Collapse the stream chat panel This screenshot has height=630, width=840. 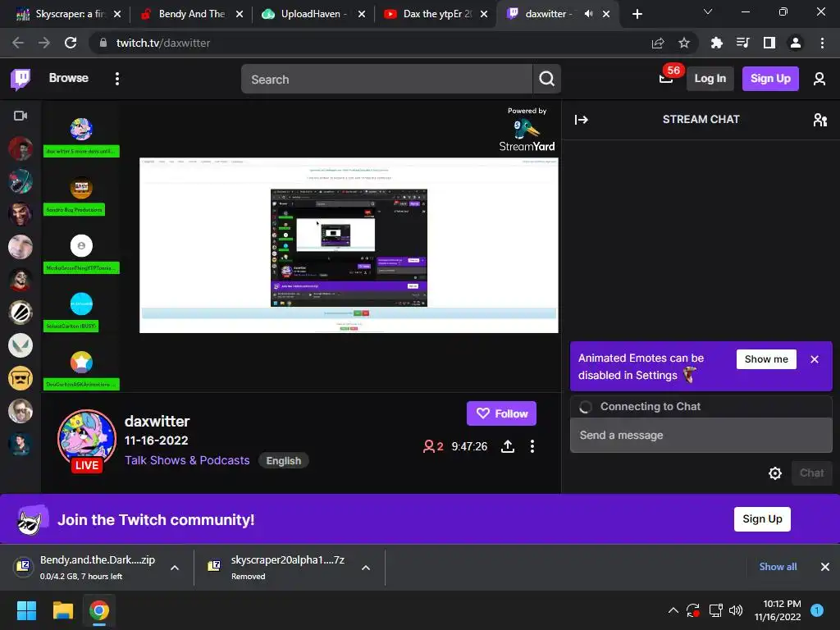point(582,120)
